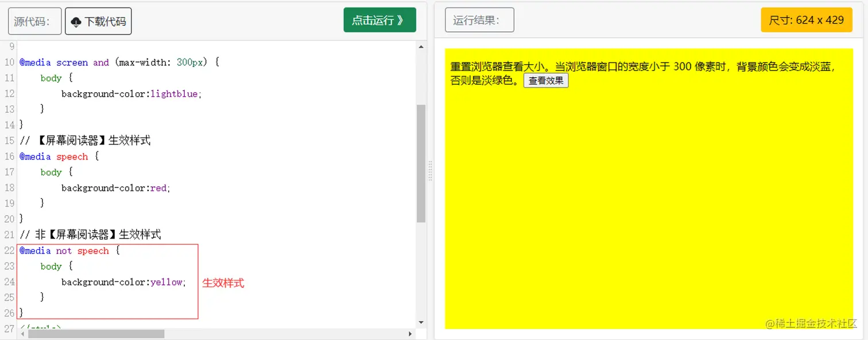Viewport: 868px width, 340px height.
Task: Click the code editor horizontal scrollbar thumb
Action: click(96, 334)
